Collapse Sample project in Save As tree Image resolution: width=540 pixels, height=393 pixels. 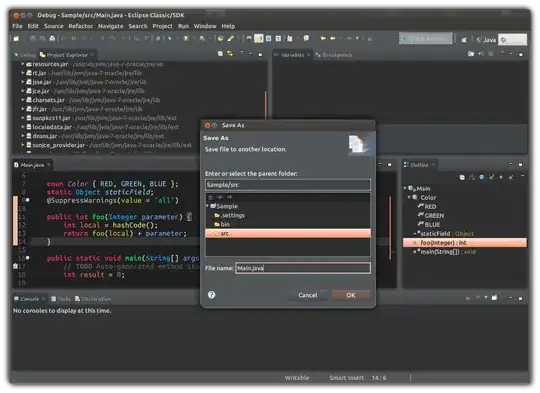(208, 206)
